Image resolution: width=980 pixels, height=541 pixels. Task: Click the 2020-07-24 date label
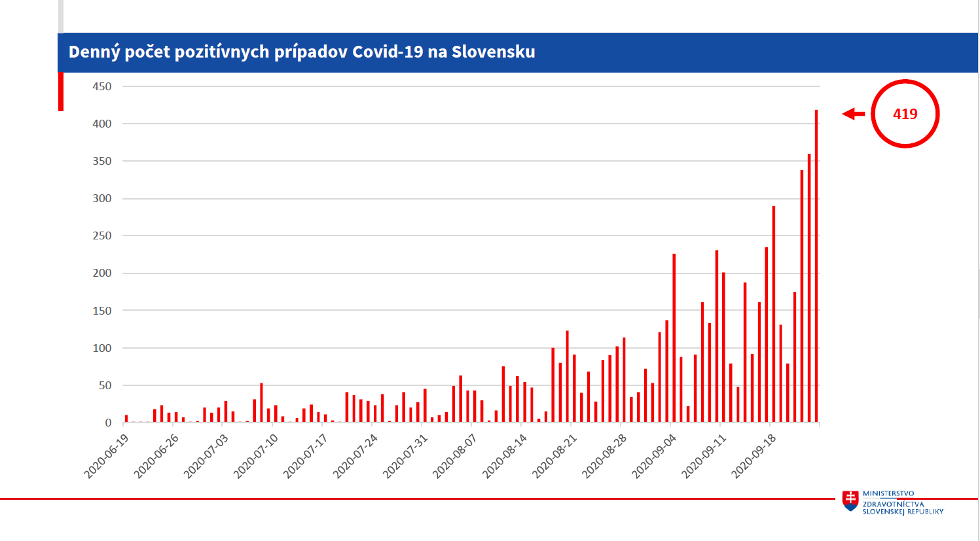pos(355,456)
